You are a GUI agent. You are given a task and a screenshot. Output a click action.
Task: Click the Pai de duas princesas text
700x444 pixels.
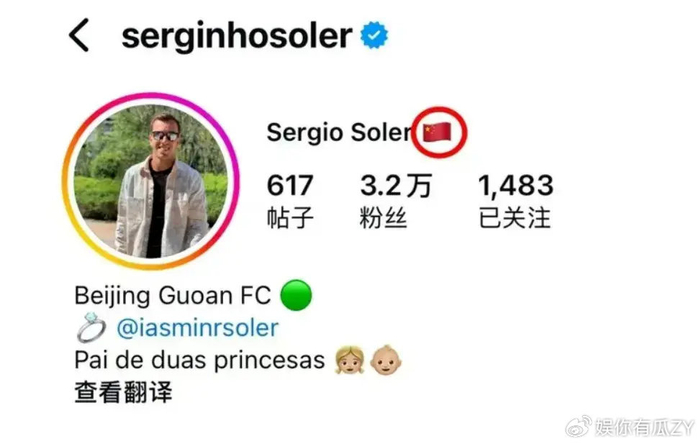[x=199, y=361]
